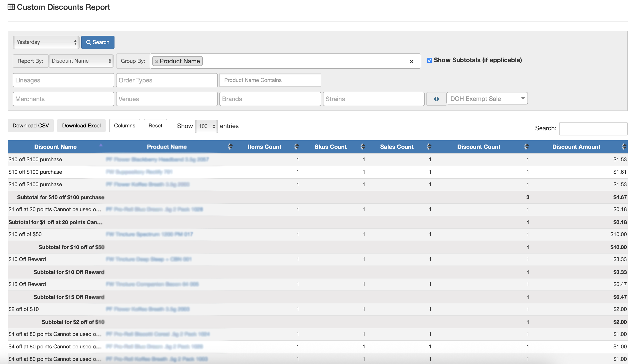This screenshot has height=364, width=638.
Task: Clear all Group By selections with X
Action: (x=411, y=61)
